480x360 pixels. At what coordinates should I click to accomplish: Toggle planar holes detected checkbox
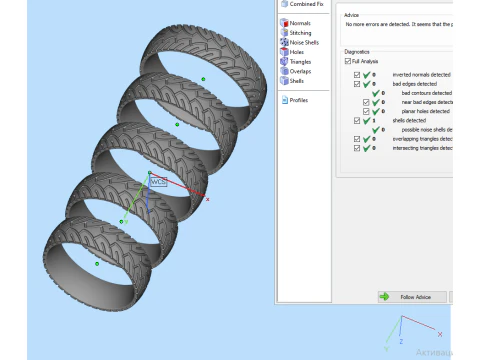[x=366, y=111]
